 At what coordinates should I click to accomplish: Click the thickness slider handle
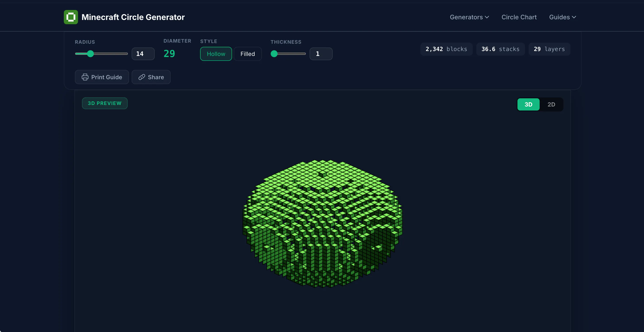(x=274, y=53)
